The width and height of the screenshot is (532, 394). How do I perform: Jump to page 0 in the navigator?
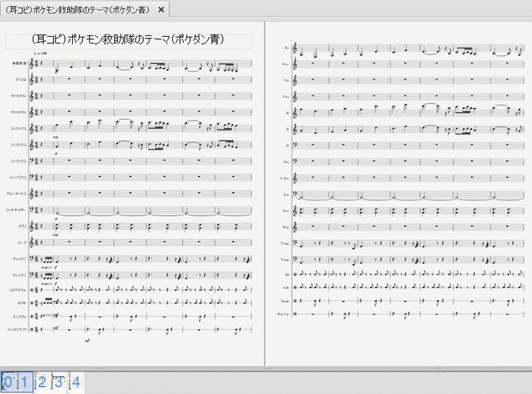pos(8,382)
